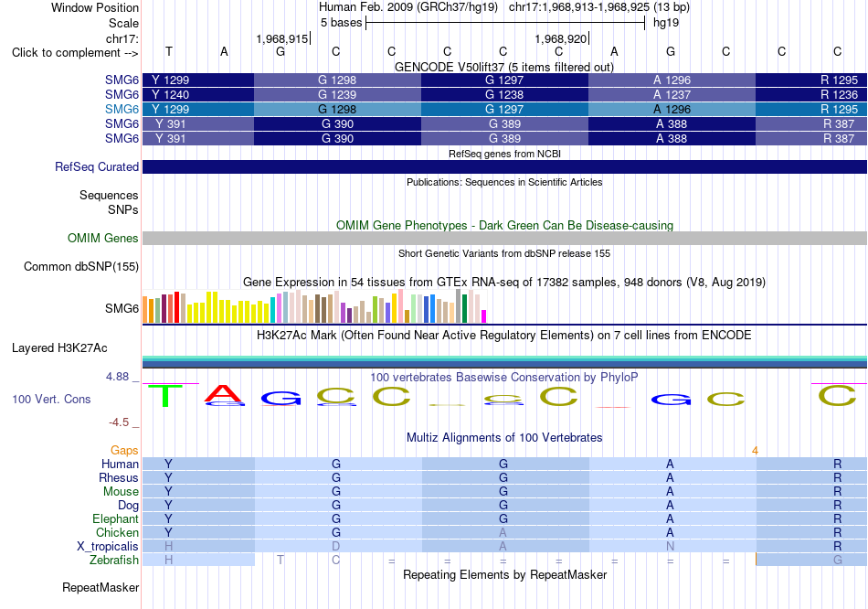Click the 4.88 PhyloP upper limit value
This screenshot has height=609, width=868.
pos(117,377)
